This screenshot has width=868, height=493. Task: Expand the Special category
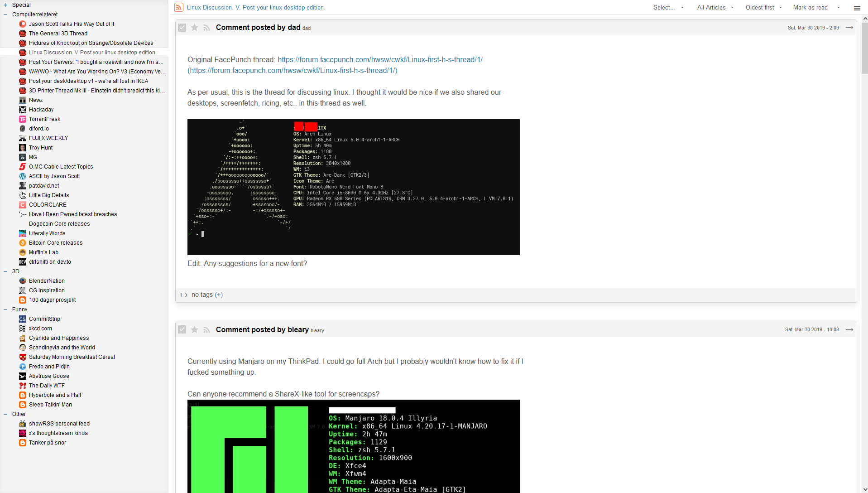pos(5,5)
